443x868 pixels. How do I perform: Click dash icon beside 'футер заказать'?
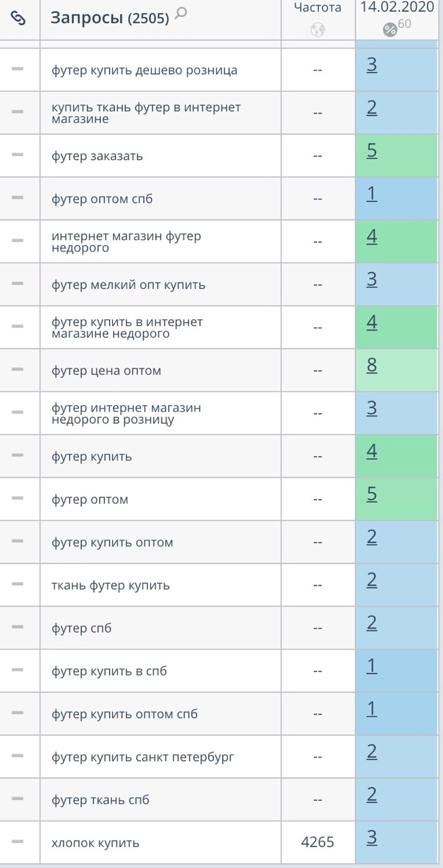18,155
